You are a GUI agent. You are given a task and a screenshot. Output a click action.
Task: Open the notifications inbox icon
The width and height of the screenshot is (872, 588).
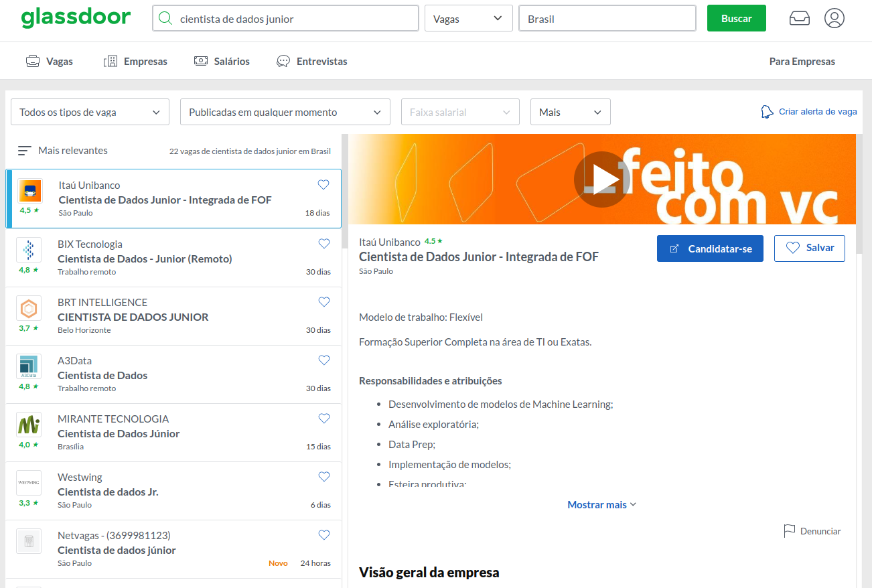800,19
